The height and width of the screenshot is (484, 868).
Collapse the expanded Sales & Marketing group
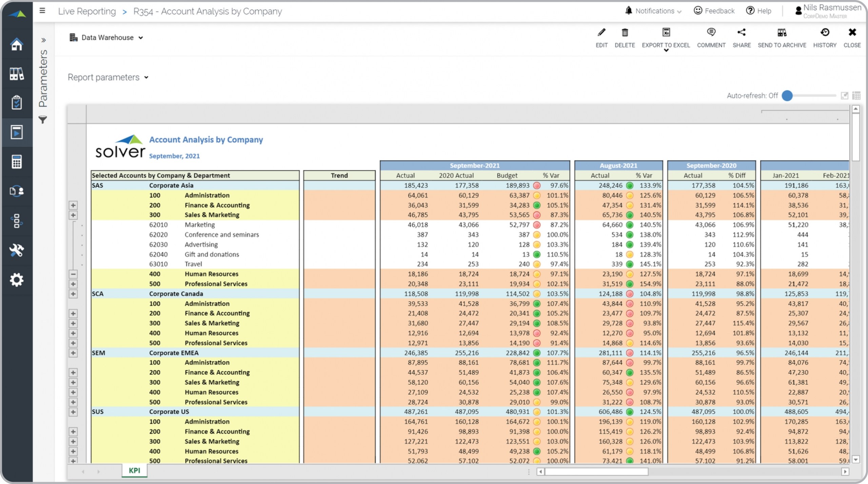[x=73, y=274]
